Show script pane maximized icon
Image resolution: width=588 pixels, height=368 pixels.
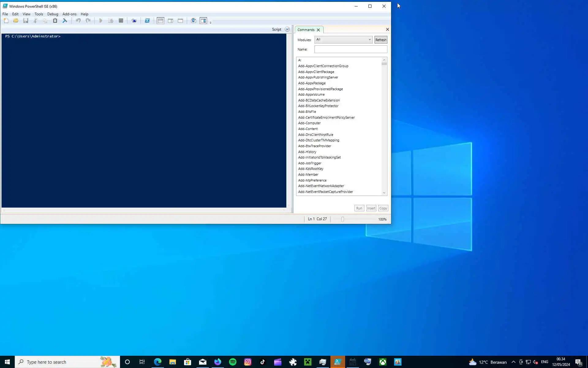tap(180, 21)
